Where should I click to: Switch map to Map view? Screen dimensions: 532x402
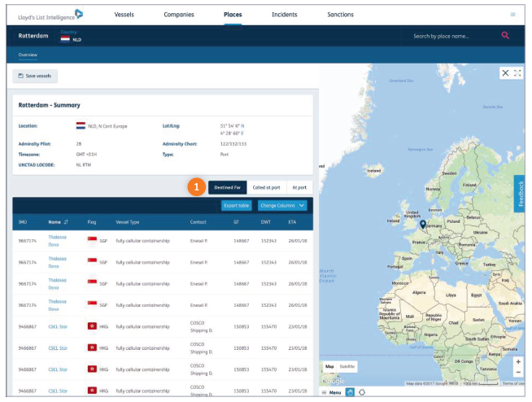[x=329, y=367]
